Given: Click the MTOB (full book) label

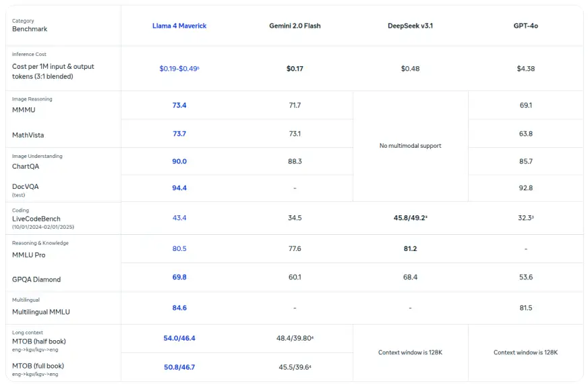Looking at the screenshot, I should [38, 366].
